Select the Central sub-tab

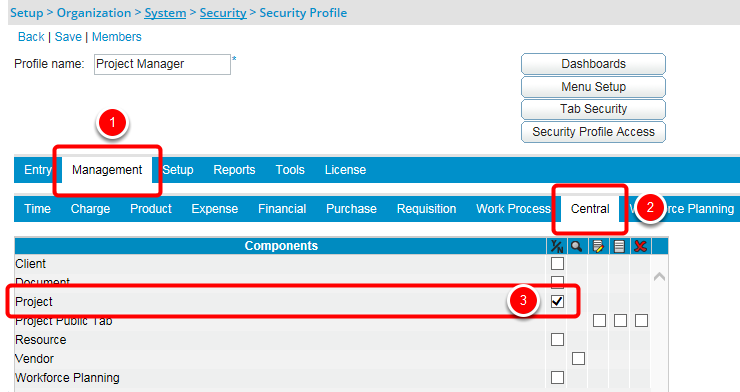pyautogui.click(x=590, y=209)
